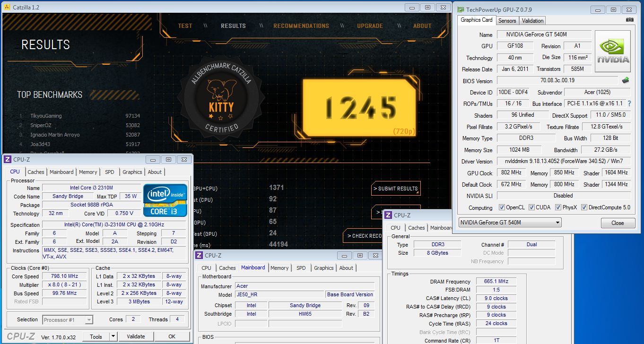Click the GPU-Z Name field NVIDIA GeForce GT 540M

click(x=544, y=34)
